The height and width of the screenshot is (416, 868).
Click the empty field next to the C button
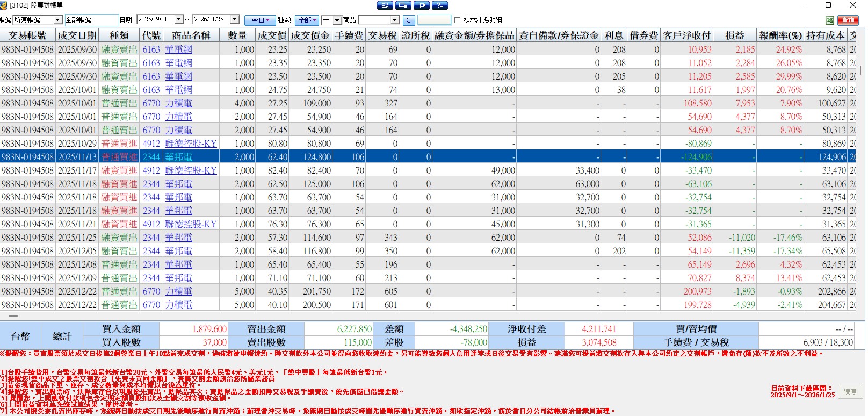pos(434,20)
